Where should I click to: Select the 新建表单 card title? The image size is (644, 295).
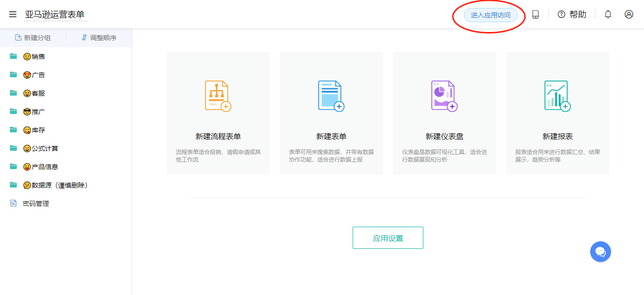click(x=331, y=137)
